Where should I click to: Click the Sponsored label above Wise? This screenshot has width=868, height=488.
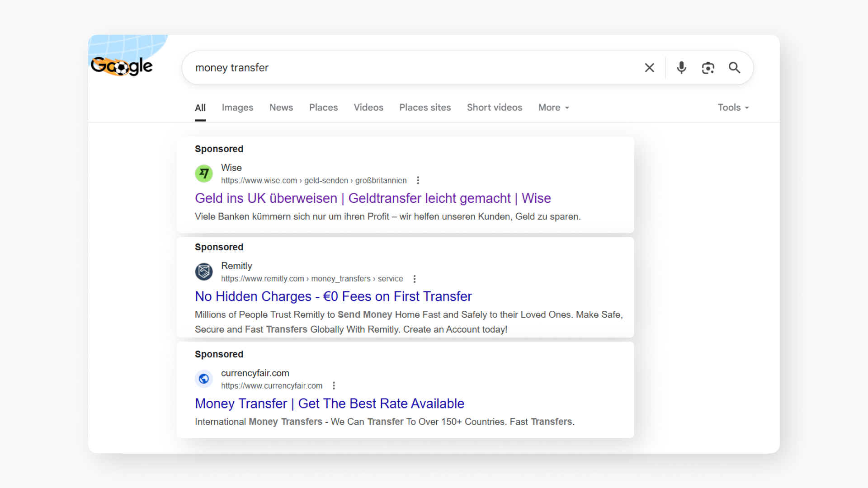coord(219,149)
